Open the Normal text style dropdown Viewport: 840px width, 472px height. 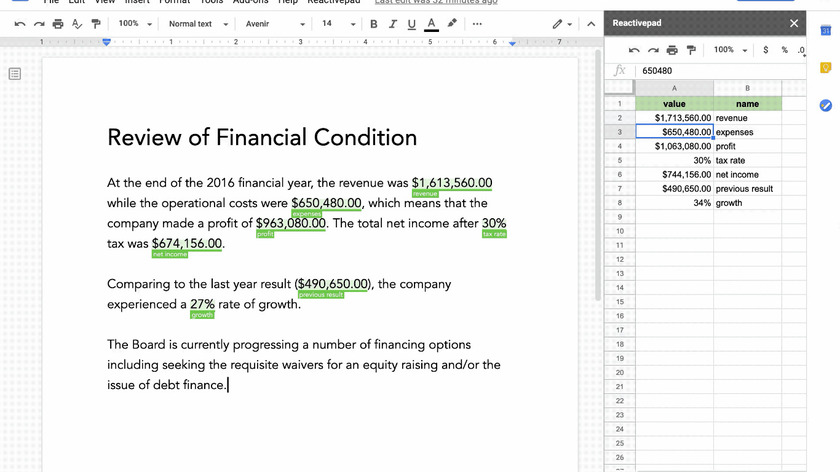198,24
